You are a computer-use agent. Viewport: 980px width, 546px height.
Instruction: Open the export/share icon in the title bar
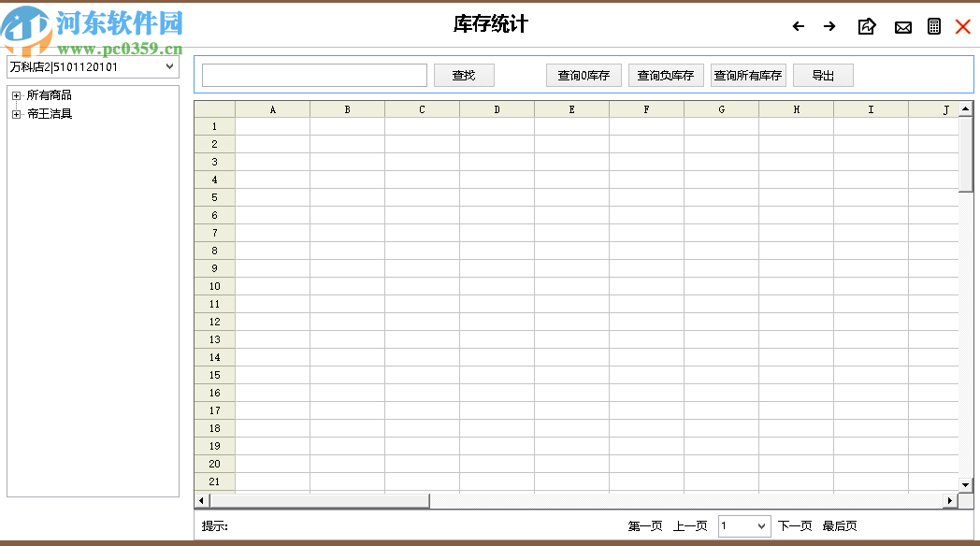[x=866, y=27]
